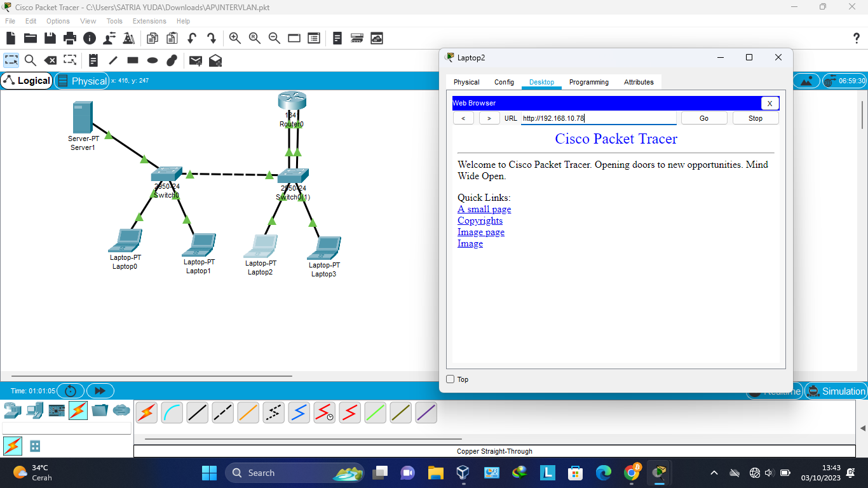
Task: Select the Delete tool
Action: point(50,60)
